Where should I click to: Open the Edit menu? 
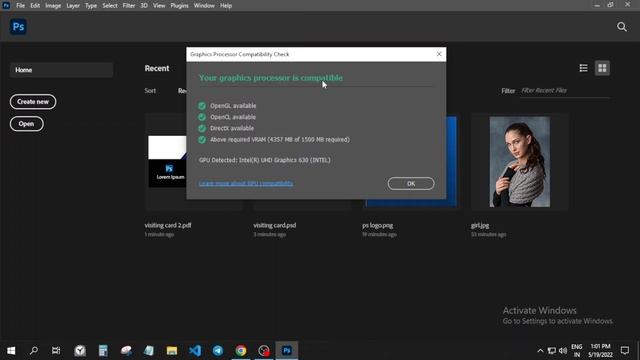click(x=35, y=6)
